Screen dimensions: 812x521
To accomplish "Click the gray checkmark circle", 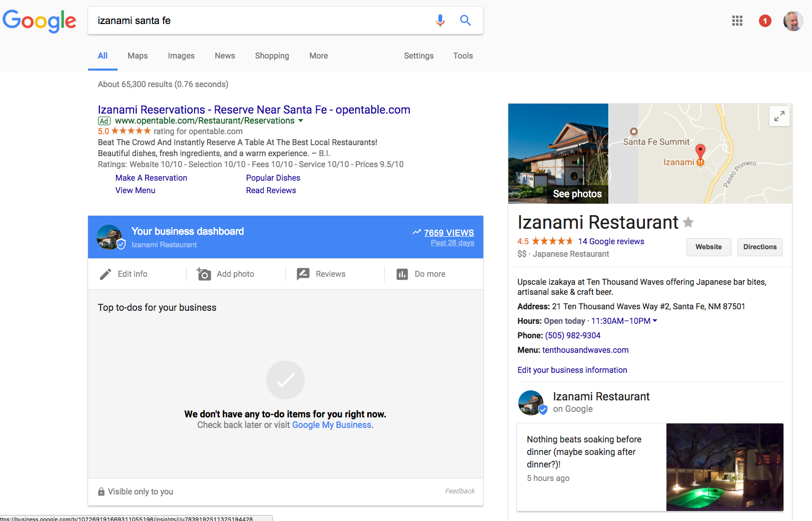I will click(285, 380).
